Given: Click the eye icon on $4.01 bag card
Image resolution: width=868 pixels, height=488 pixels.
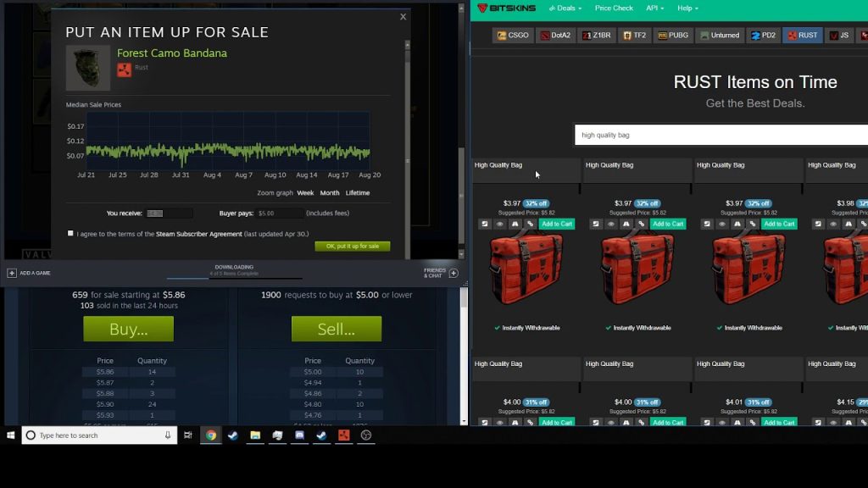Looking at the screenshot, I should point(722,423).
